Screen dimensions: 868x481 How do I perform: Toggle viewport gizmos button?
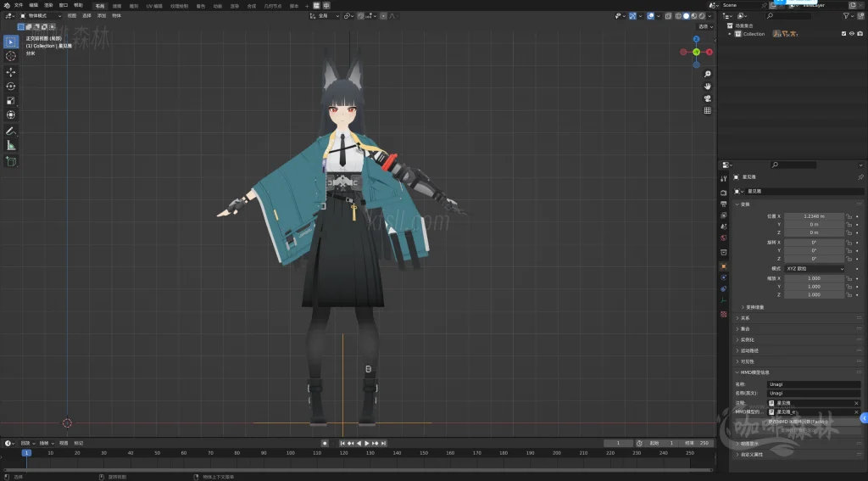click(632, 16)
